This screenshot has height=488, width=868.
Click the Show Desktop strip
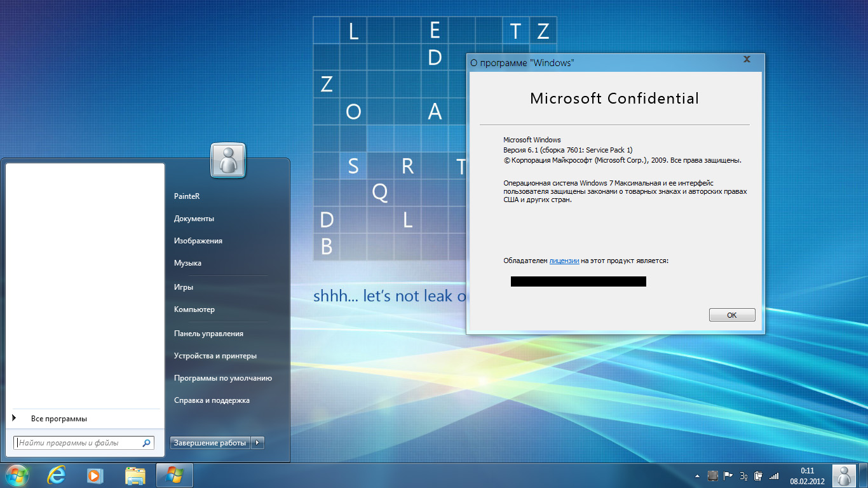coord(863,475)
